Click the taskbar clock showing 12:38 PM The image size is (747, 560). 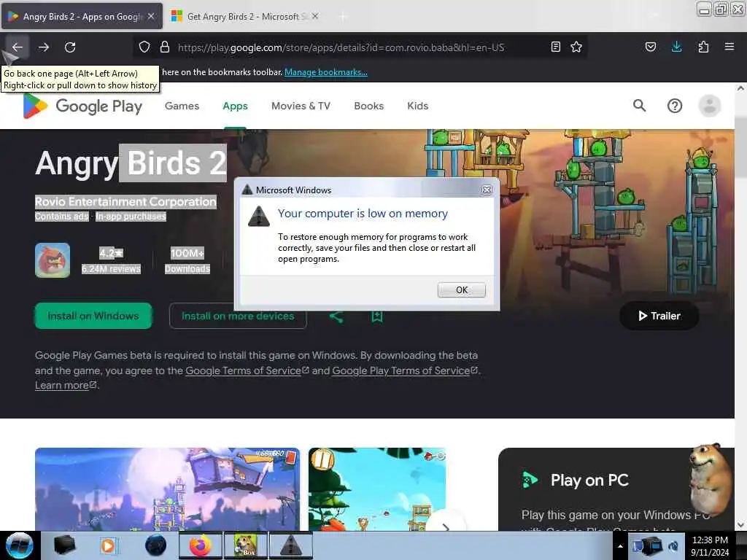pos(710,545)
